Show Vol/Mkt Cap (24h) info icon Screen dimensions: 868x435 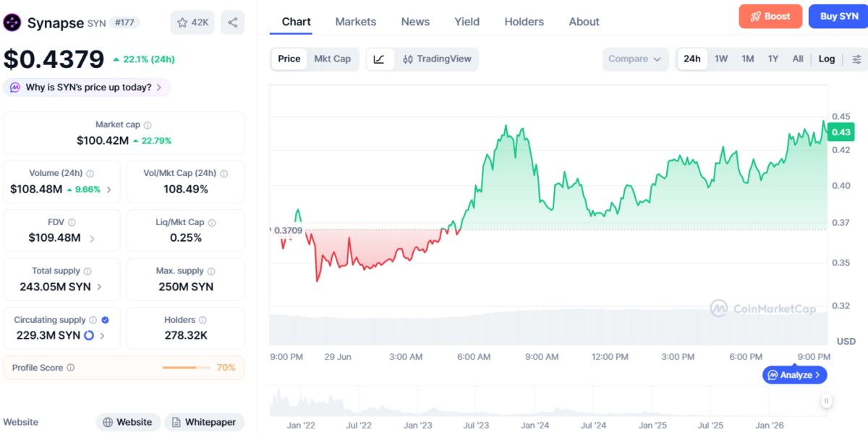click(x=224, y=174)
